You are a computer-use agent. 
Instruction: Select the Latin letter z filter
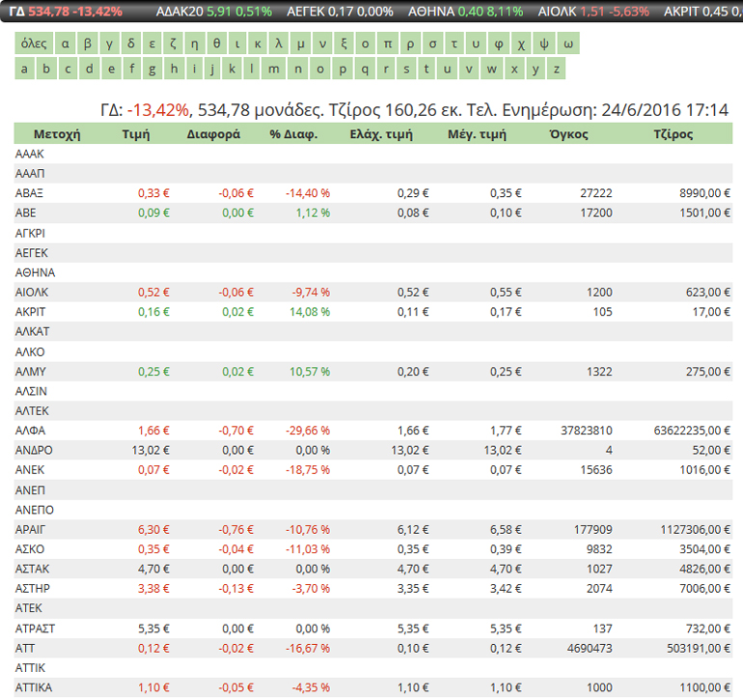[557, 69]
